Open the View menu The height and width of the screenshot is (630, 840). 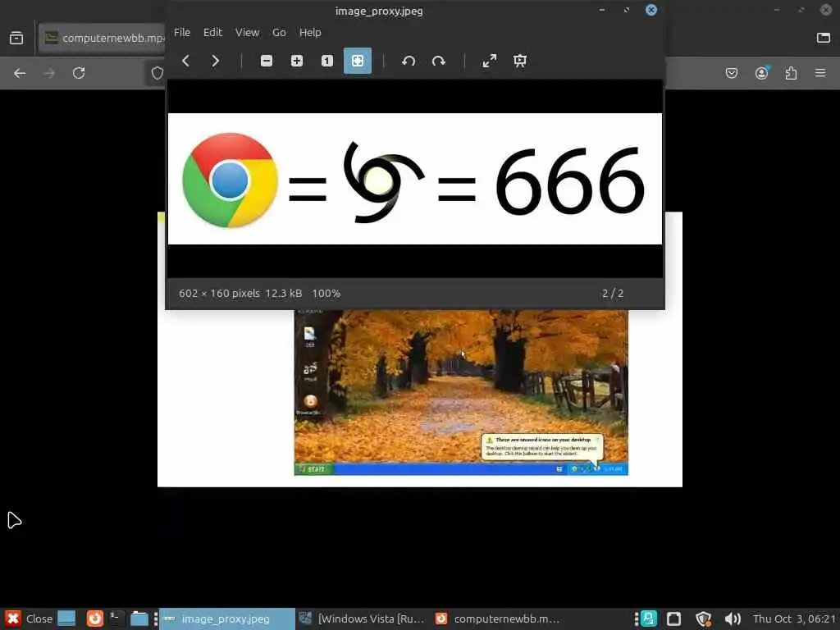pos(247,32)
